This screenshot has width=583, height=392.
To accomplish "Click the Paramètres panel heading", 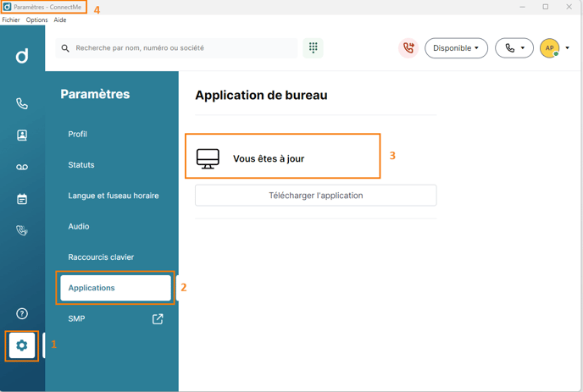I will (95, 94).
